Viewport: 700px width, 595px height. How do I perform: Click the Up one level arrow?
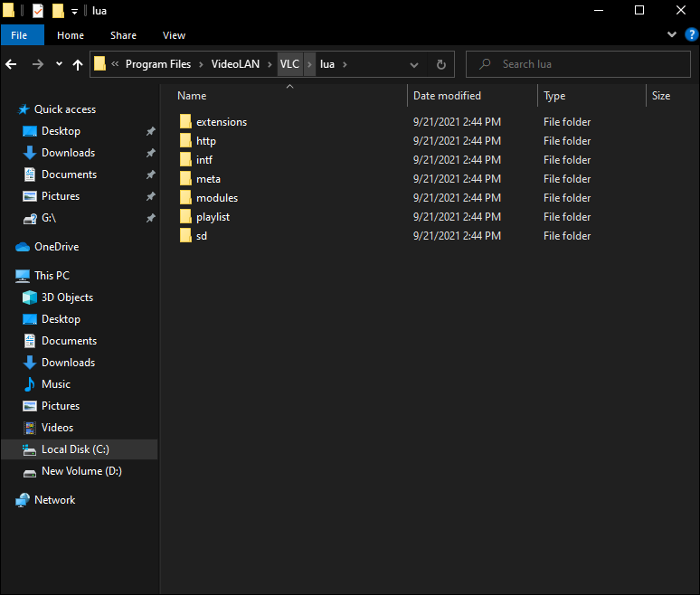78,64
